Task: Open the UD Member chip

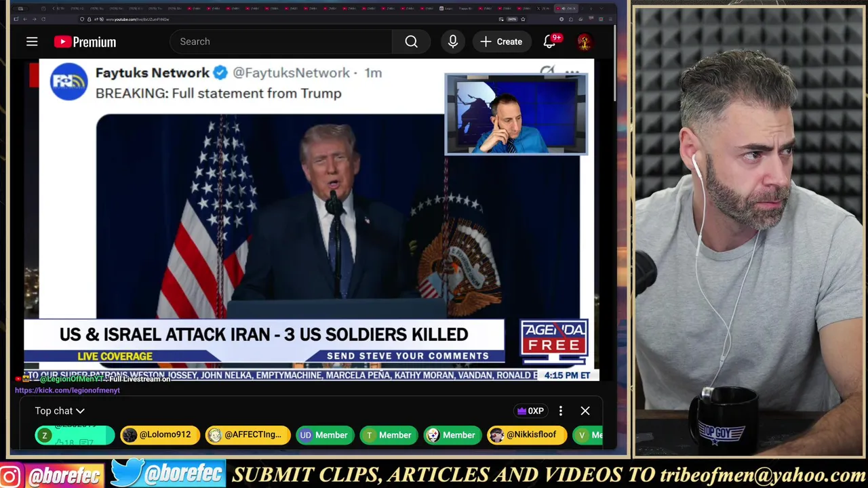Action: [325, 435]
